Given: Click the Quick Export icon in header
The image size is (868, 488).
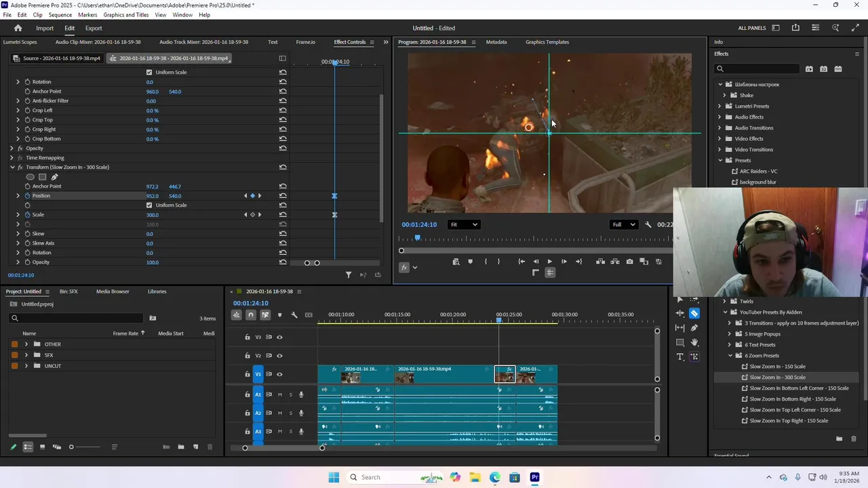Looking at the screenshot, I should [x=795, y=28].
